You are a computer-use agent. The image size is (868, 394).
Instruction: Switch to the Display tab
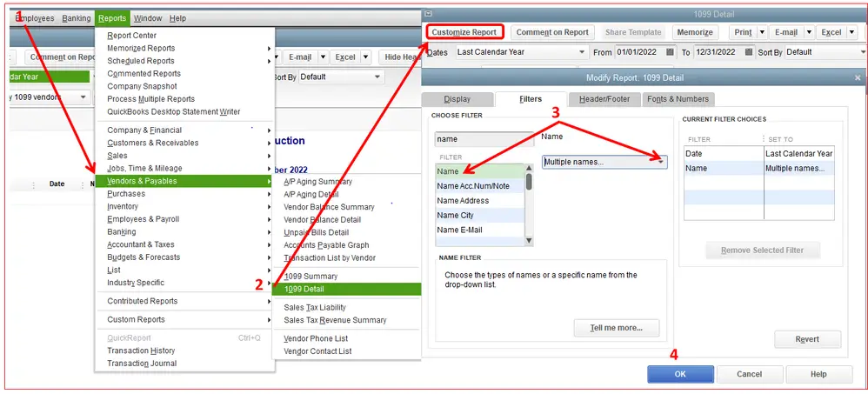(457, 99)
